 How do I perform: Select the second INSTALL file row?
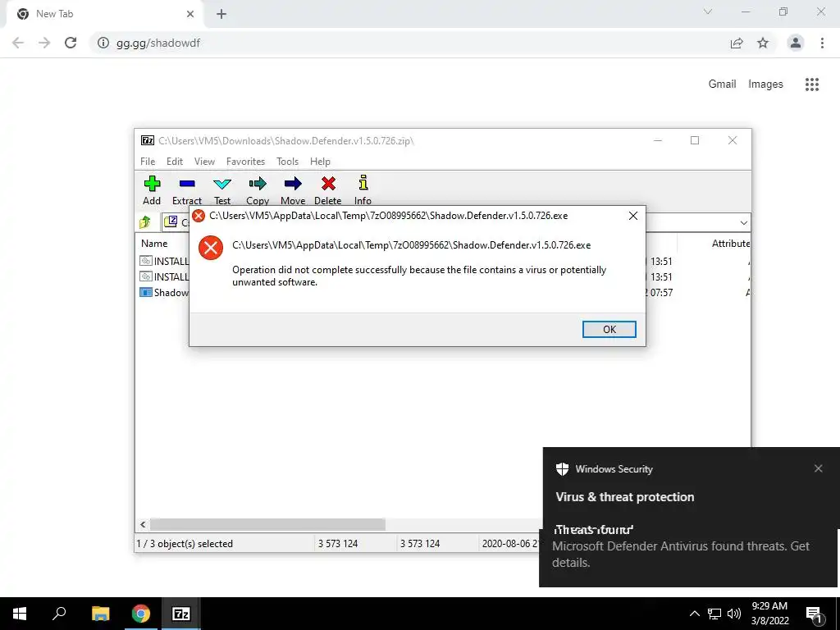coord(164,277)
